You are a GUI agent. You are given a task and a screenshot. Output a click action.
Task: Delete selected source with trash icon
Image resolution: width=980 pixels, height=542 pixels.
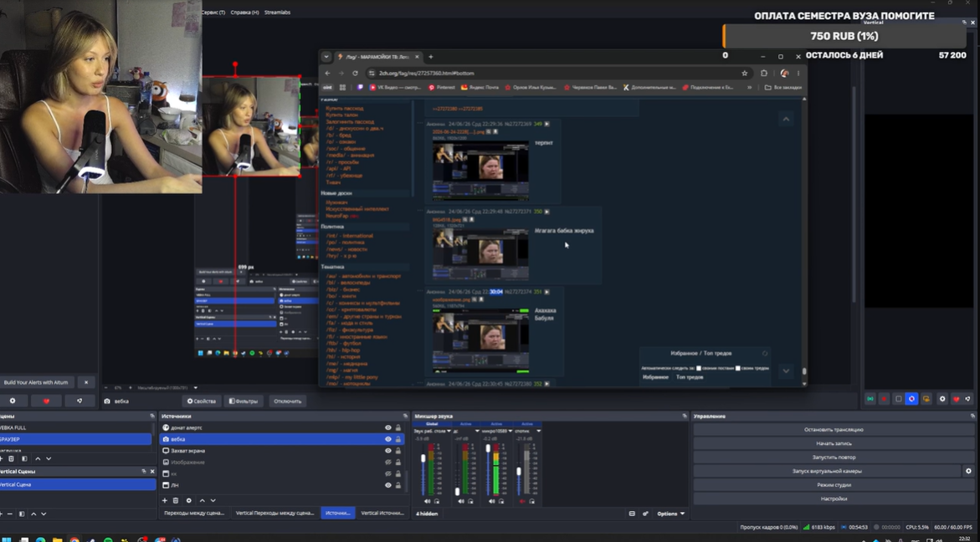[176, 500]
